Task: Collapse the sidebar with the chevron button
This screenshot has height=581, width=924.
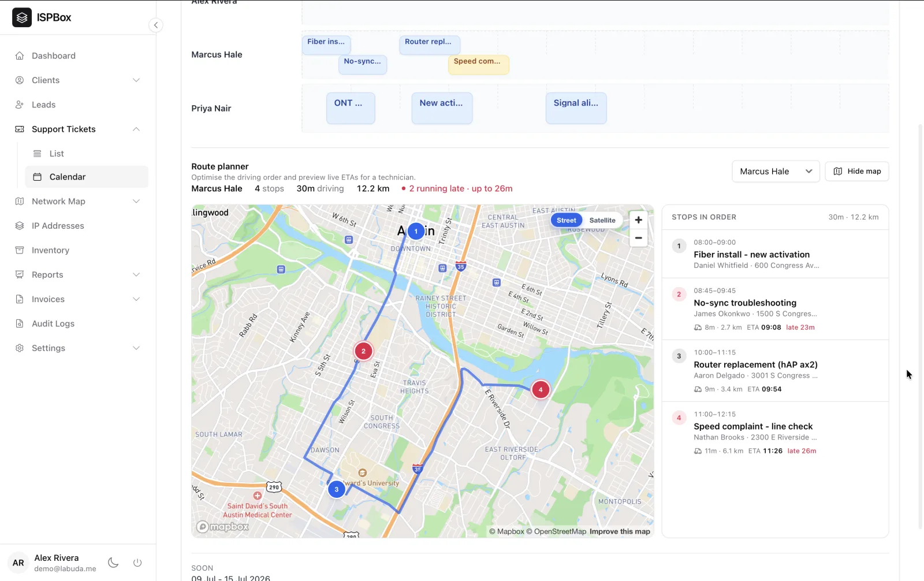Action: click(155, 25)
